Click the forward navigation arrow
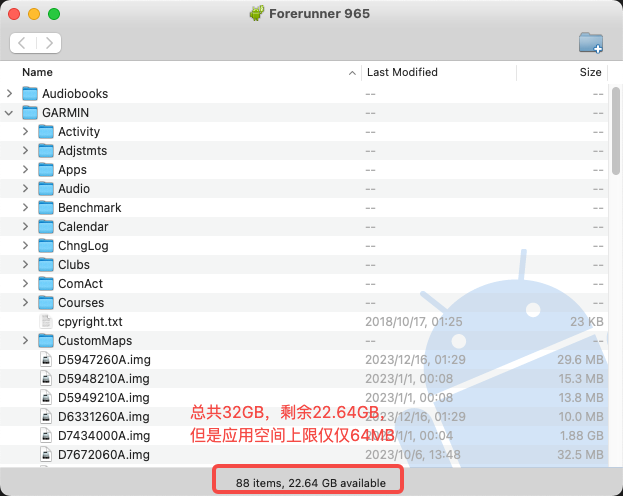 tap(49, 43)
